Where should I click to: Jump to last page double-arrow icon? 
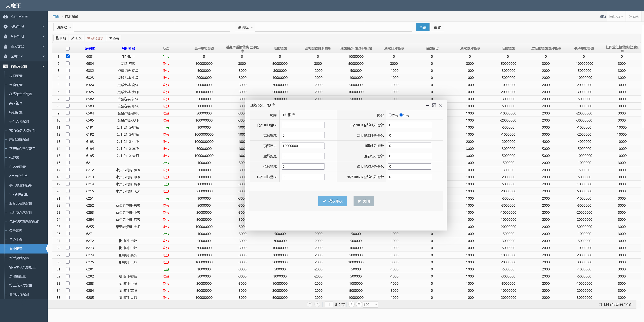[x=359, y=304]
